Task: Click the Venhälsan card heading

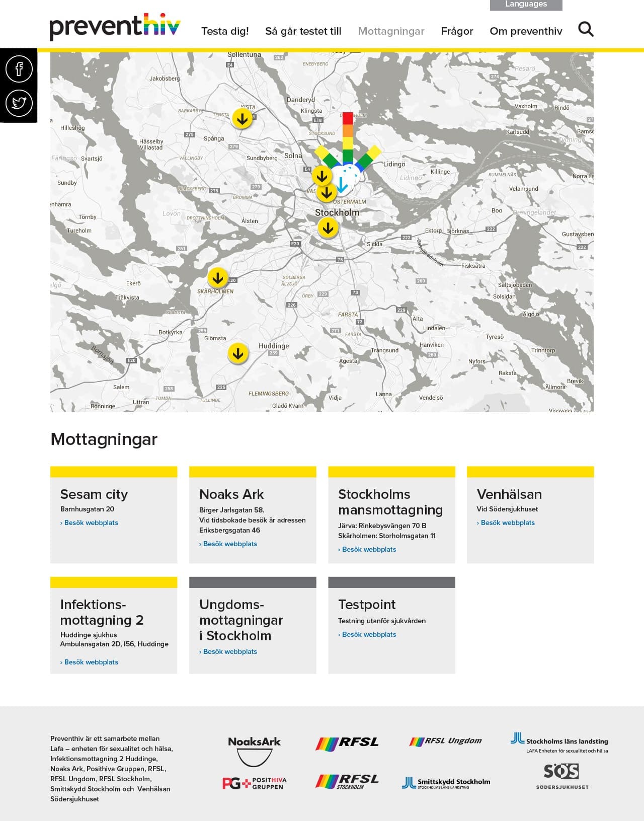Action: (x=509, y=494)
